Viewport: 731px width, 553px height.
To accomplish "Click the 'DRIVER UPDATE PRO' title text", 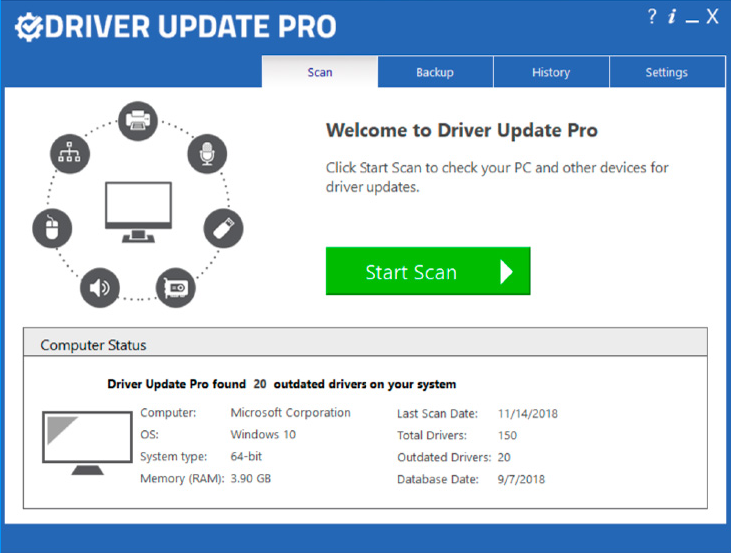I will click(190, 27).
